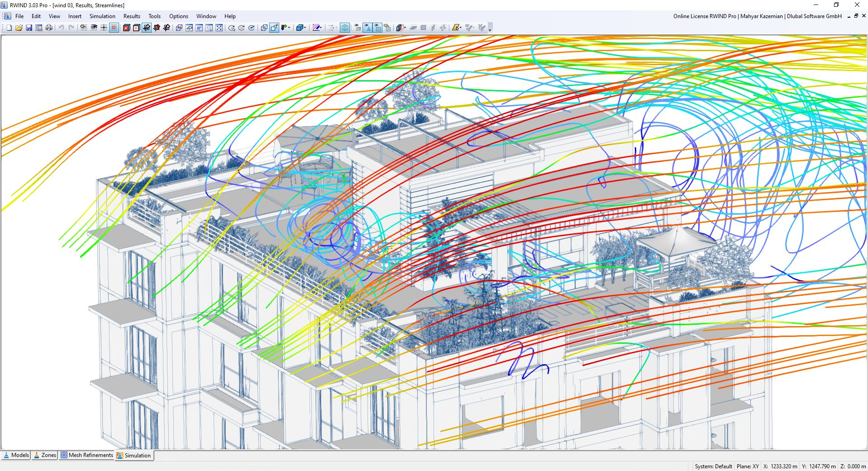Create a new project file

pyautogui.click(x=9, y=28)
